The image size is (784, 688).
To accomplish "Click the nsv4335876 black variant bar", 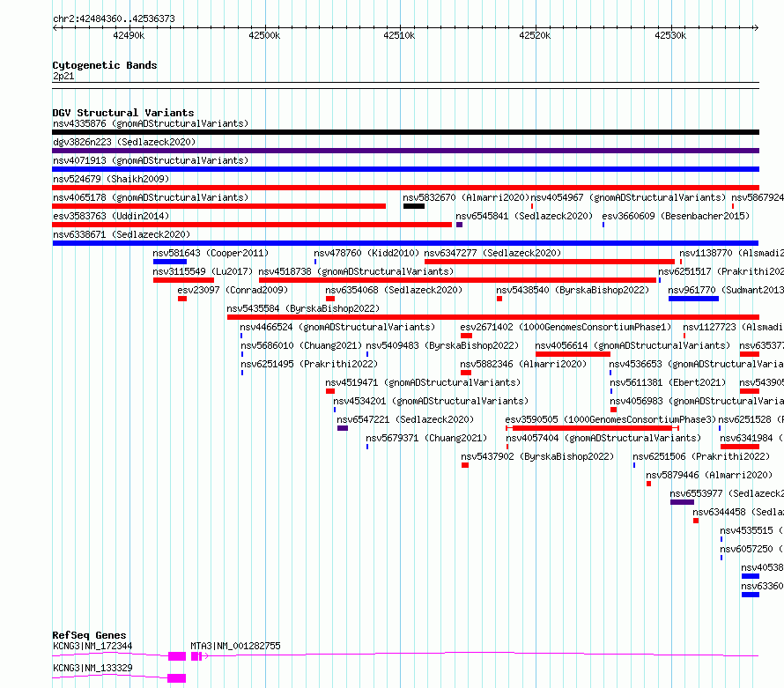I will click(x=405, y=132).
